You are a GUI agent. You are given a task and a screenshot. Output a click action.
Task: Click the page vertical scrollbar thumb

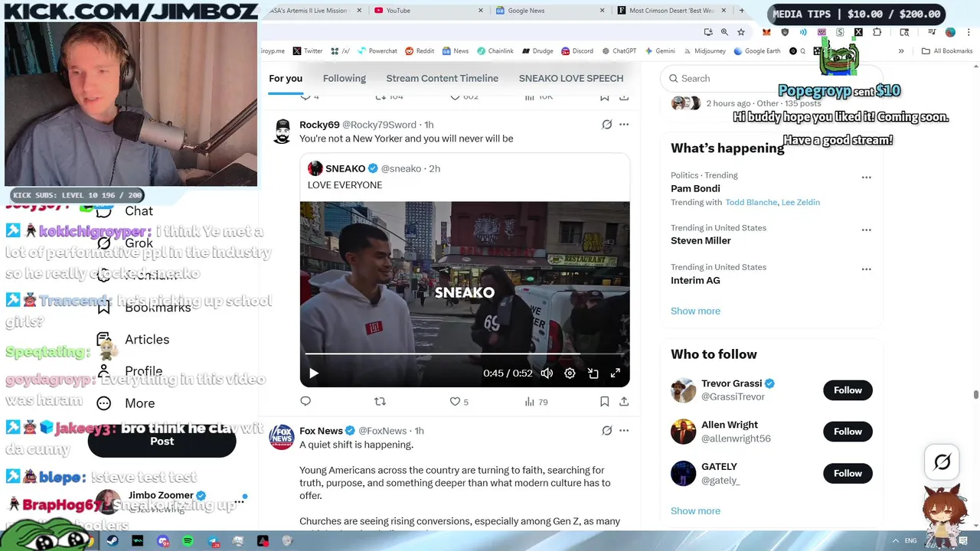click(975, 394)
